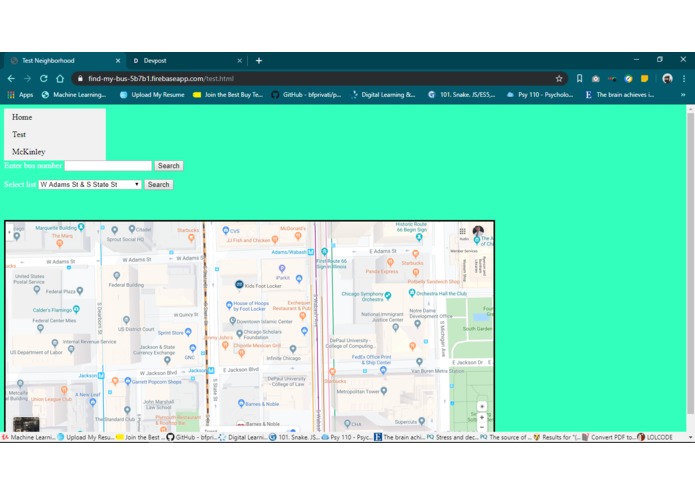Open the Chrome profile avatar
Screen dimensions: 695x494
click(x=667, y=78)
